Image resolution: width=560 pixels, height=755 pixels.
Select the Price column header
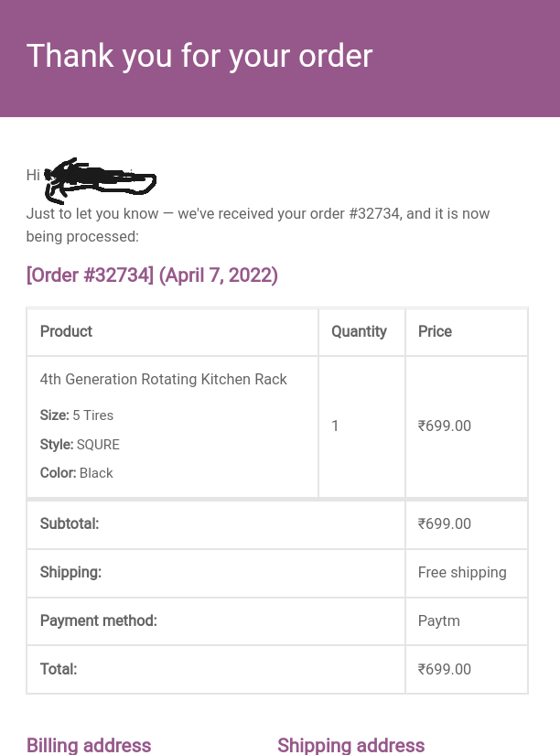coord(435,331)
